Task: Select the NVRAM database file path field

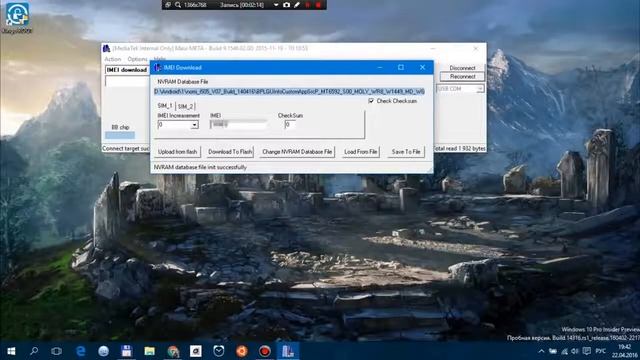Action: click(289, 91)
